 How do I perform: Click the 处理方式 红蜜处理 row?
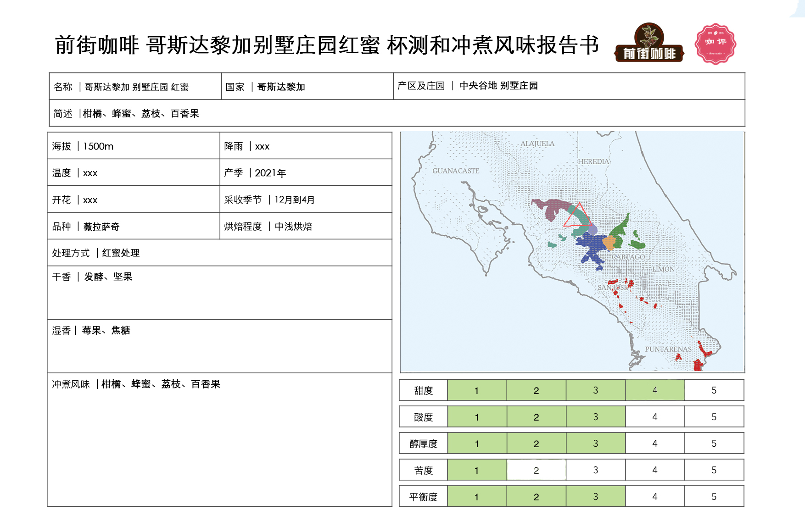[x=219, y=253]
